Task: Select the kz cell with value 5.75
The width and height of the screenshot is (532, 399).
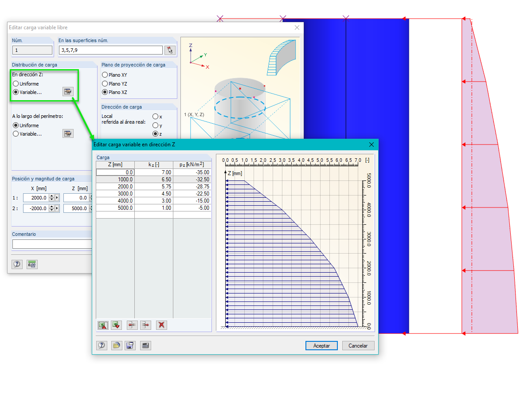Action: [154, 187]
